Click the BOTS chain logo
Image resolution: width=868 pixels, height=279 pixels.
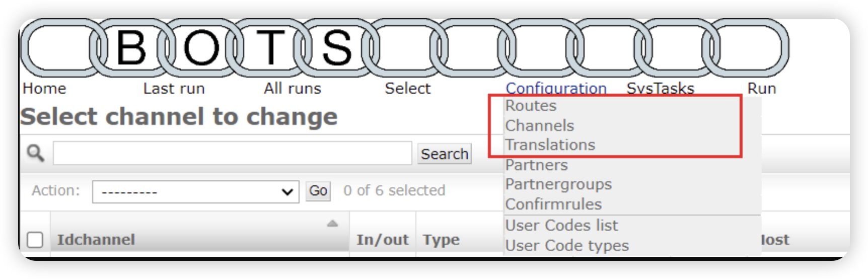pos(233,48)
